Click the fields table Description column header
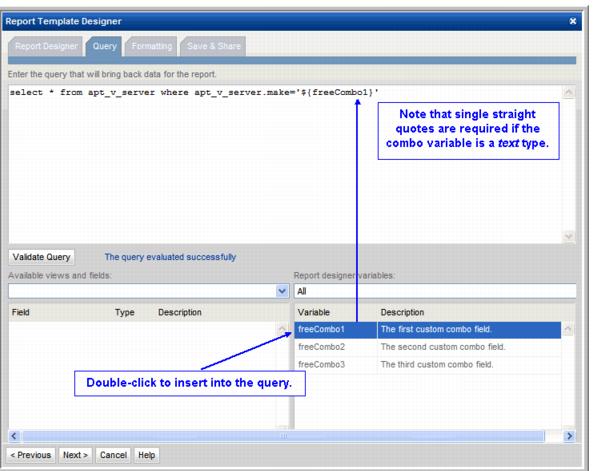Image resolution: width=597 pixels, height=471 pixels. coord(180,312)
